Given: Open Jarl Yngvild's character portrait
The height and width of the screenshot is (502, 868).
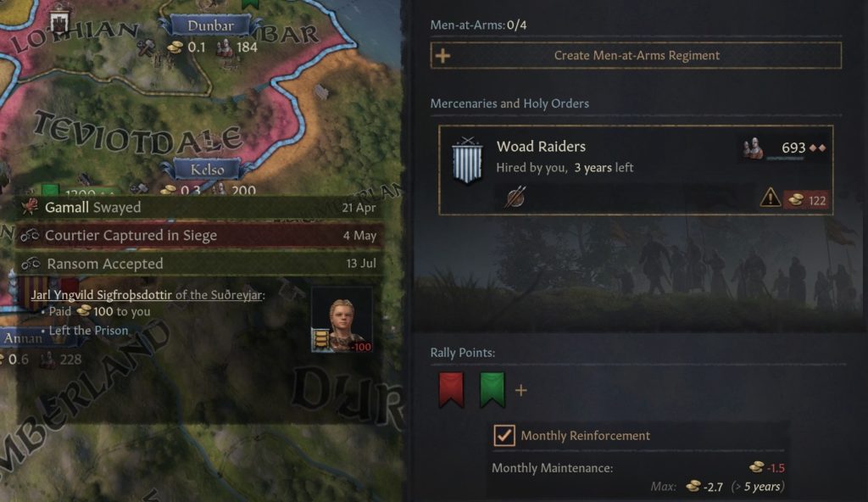Looking at the screenshot, I should click(342, 320).
